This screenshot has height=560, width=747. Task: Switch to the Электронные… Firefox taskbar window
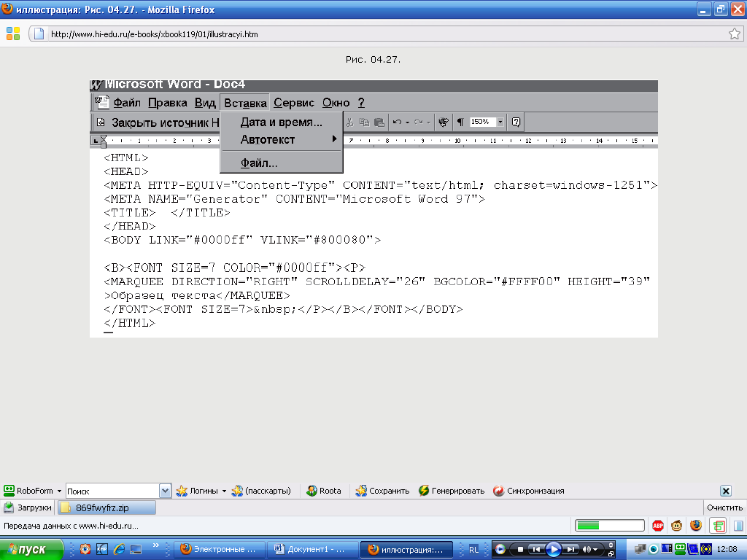(x=217, y=550)
